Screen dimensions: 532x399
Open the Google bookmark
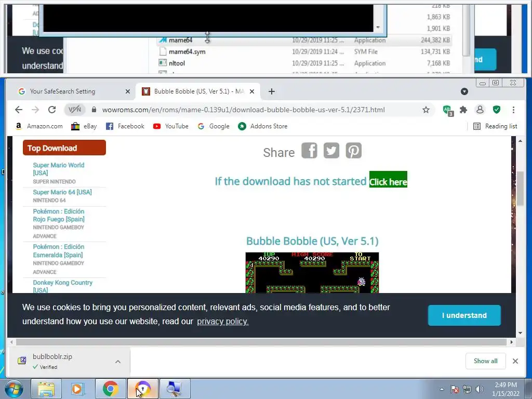pyautogui.click(x=214, y=126)
